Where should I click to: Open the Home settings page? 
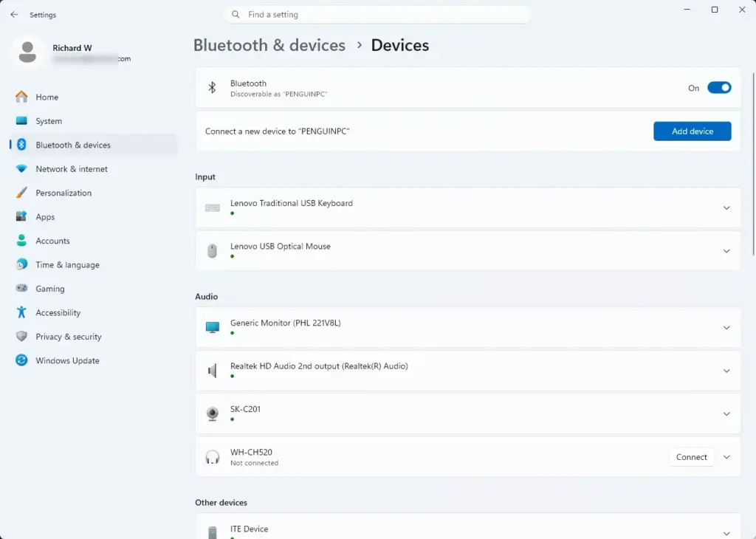pos(94,97)
